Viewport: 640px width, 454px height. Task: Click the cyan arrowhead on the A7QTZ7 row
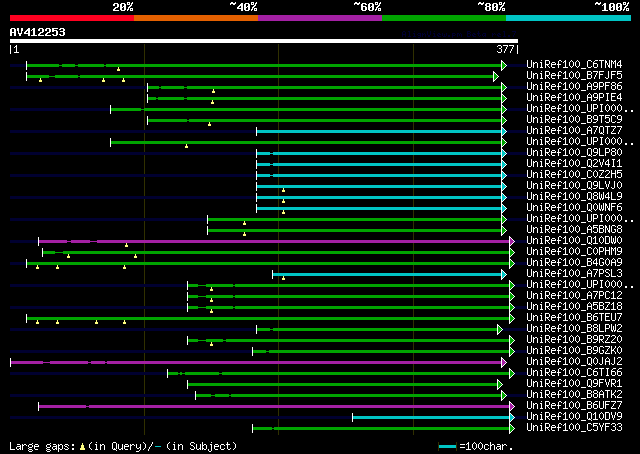[x=504, y=131]
